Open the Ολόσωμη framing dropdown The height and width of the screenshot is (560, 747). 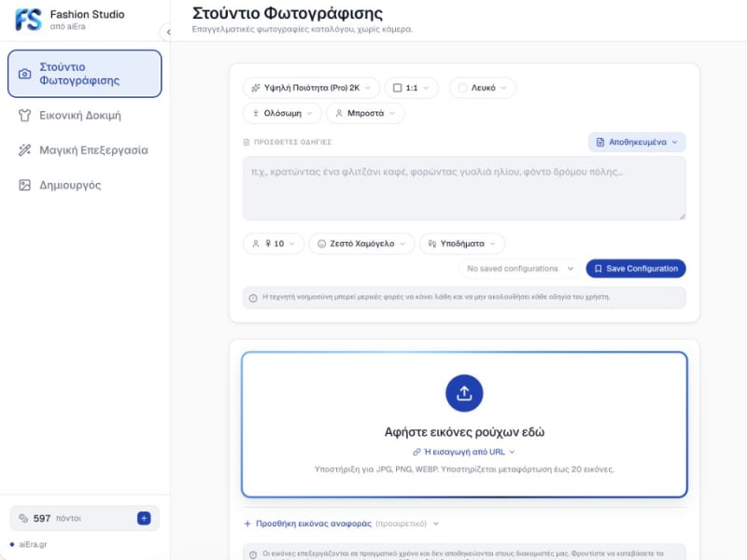click(x=283, y=113)
